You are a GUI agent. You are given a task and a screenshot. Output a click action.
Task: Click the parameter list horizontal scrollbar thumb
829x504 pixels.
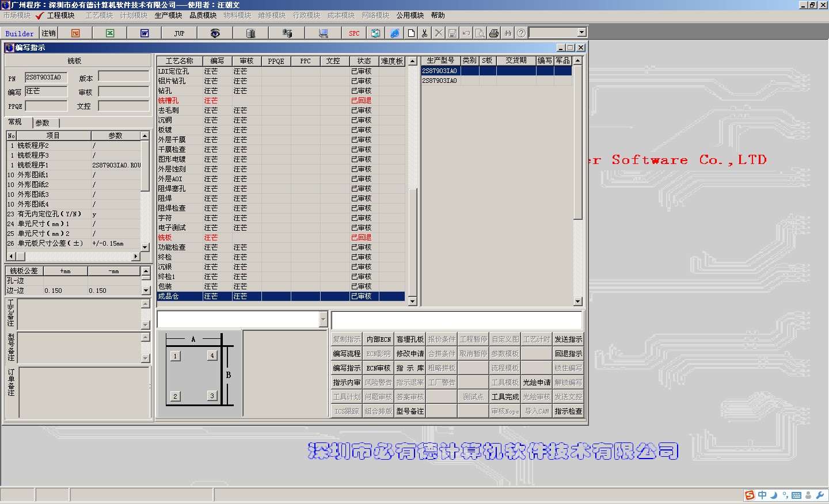[x=20, y=257]
